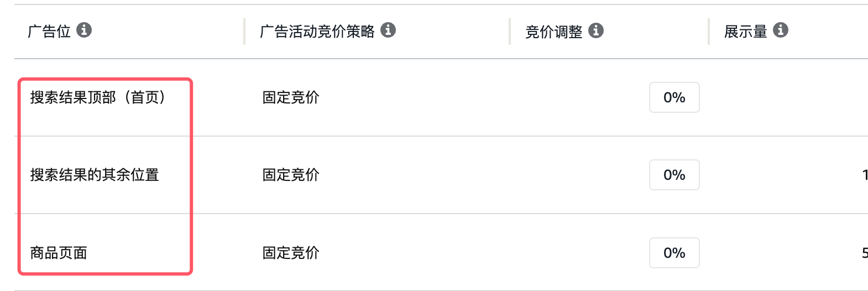Edit the 0% bid field for 搜索结果顶部
The image size is (868, 291).
click(x=674, y=97)
